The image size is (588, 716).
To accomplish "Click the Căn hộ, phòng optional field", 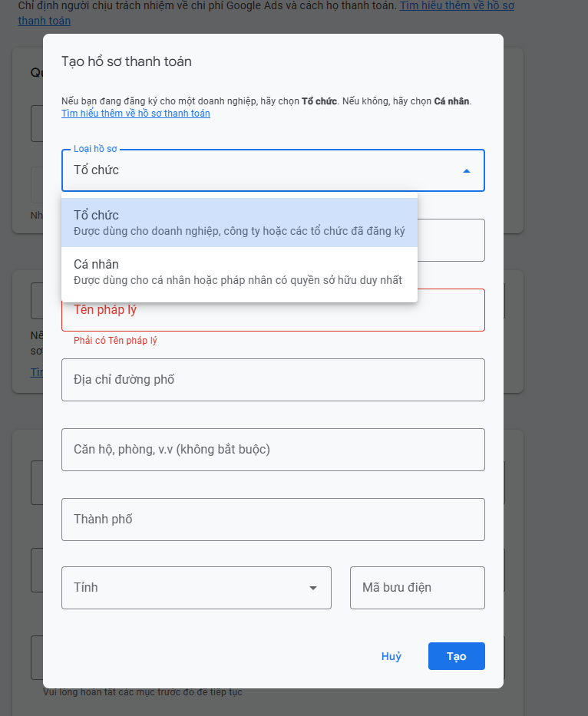I will click(273, 450).
